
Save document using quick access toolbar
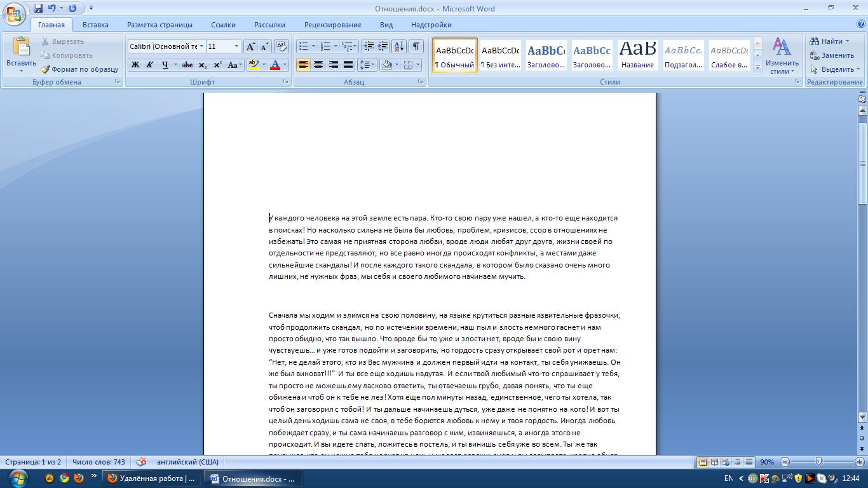click(x=38, y=8)
